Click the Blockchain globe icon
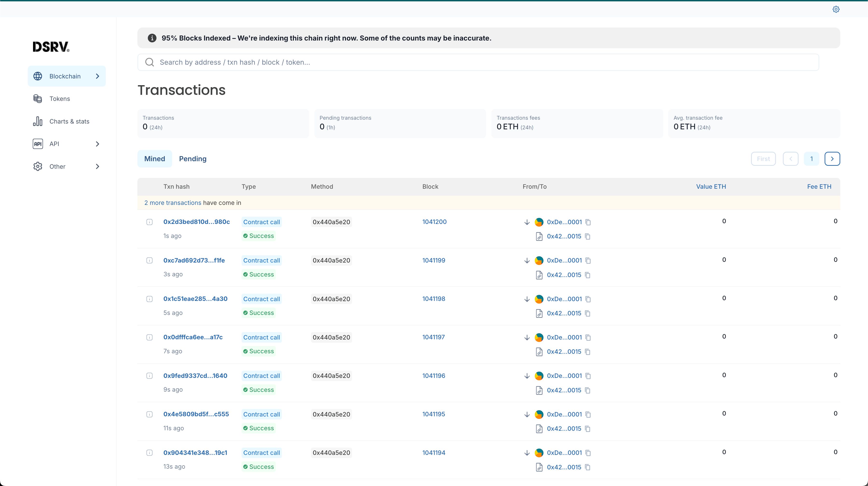 tap(38, 76)
